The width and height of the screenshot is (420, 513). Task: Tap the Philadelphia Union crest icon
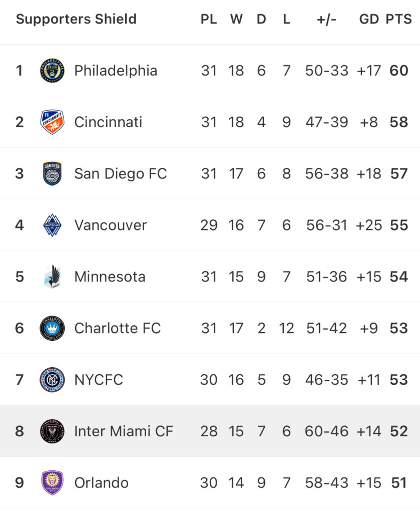52,70
